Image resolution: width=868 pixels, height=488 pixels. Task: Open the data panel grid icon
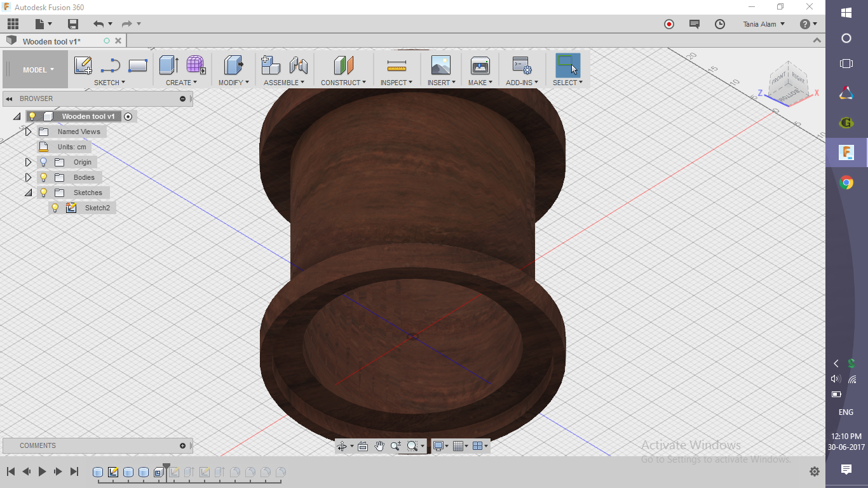pyautogui.click(x=13, y=24)
